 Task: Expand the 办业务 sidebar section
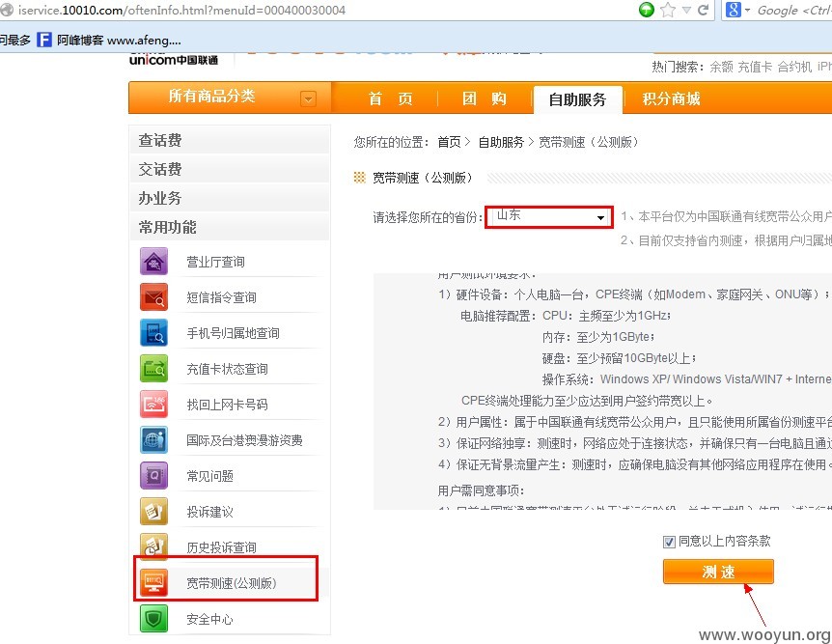point(230,198)
